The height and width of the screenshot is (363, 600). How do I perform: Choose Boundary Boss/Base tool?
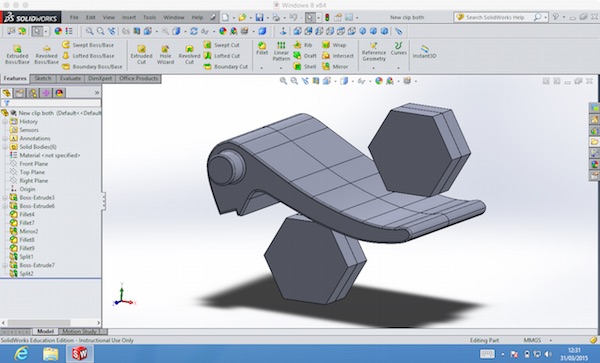coord(92,67)
